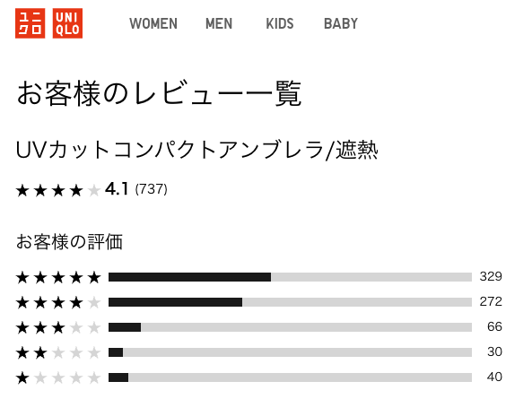Open the MEN menu

(219, 23)
